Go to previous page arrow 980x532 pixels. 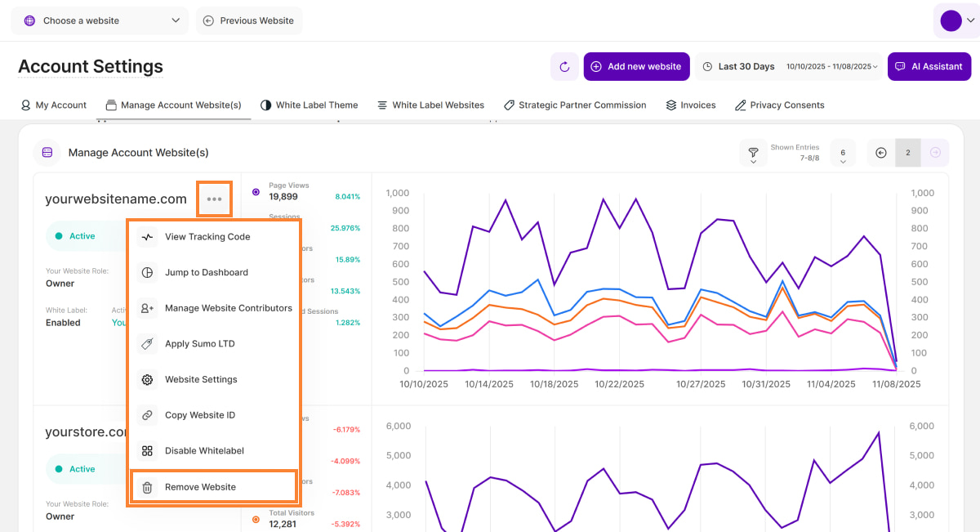[x=880, y=153]
